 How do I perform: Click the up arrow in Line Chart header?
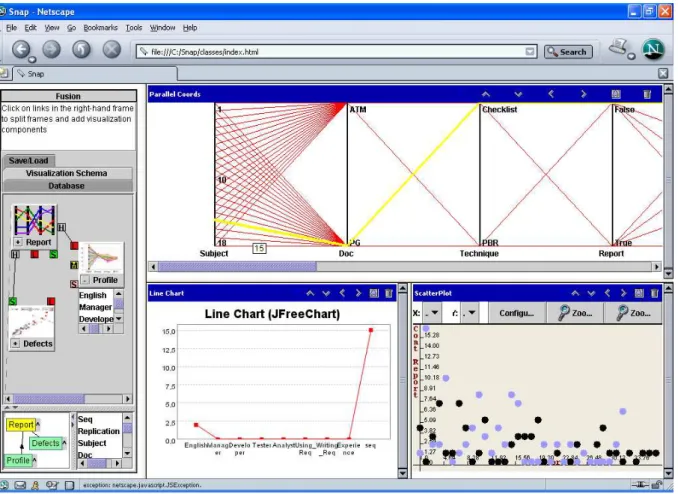[x=310, y=293]
